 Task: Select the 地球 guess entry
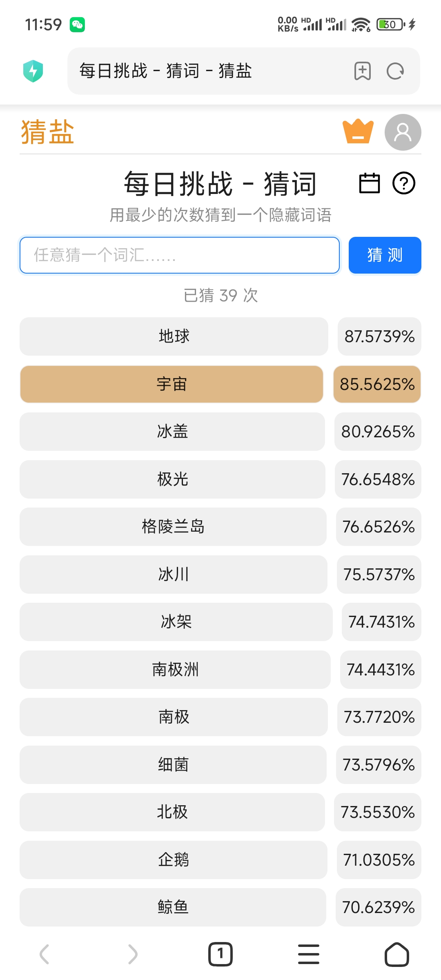tap(174, 336)
